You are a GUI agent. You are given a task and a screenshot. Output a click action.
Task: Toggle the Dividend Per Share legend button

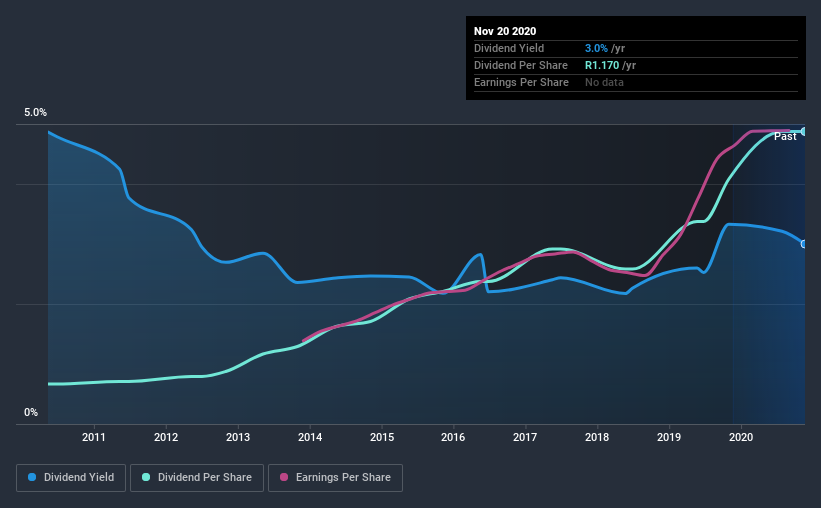[x=197, y=478]
